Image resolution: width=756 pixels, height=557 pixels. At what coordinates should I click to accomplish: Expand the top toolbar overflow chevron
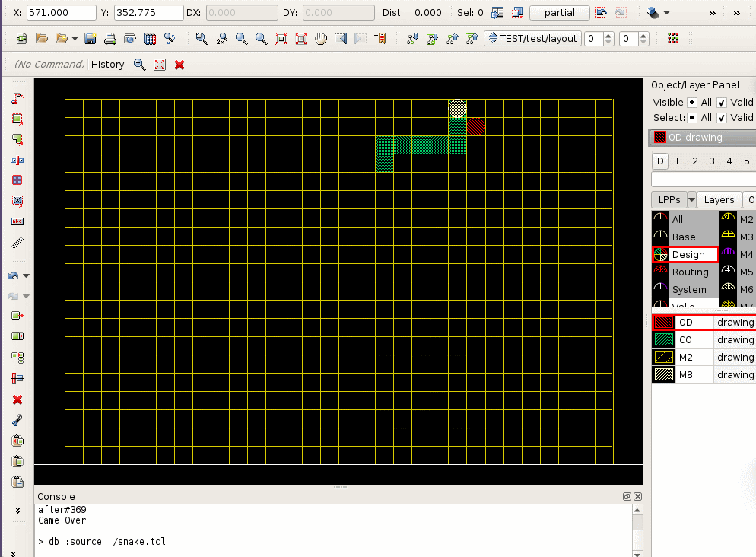(712, 13)
